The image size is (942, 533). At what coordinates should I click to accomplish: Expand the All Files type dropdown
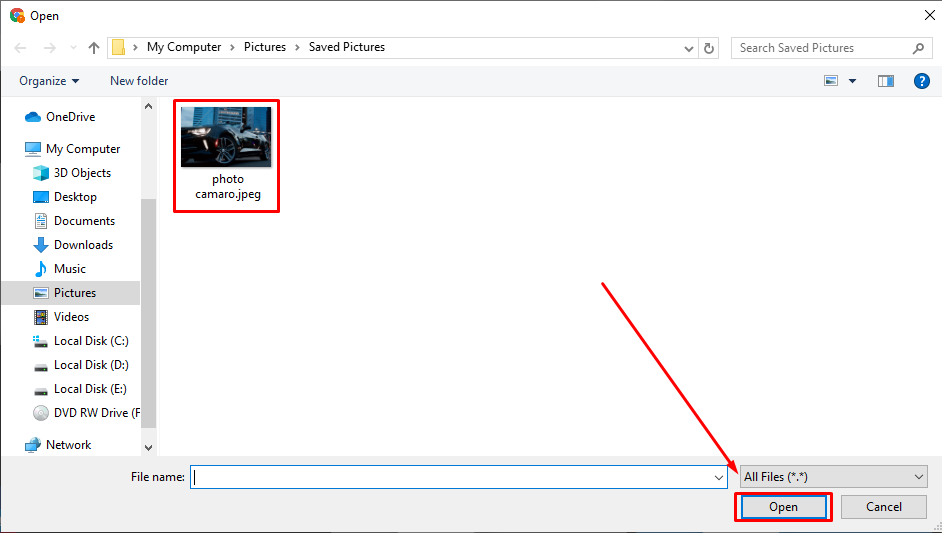pyautogui.click(x=919, y=478)
